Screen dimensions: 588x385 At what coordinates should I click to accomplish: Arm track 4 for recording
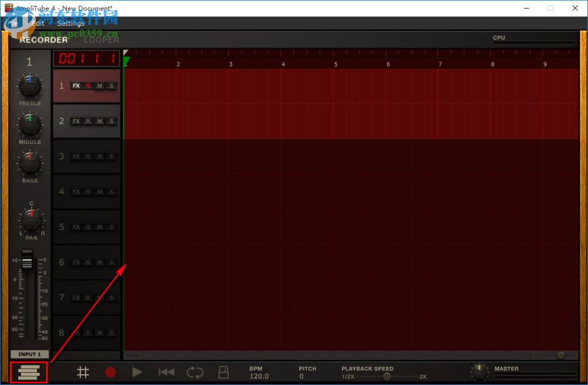pyautogui.click(x=87, y=192)
